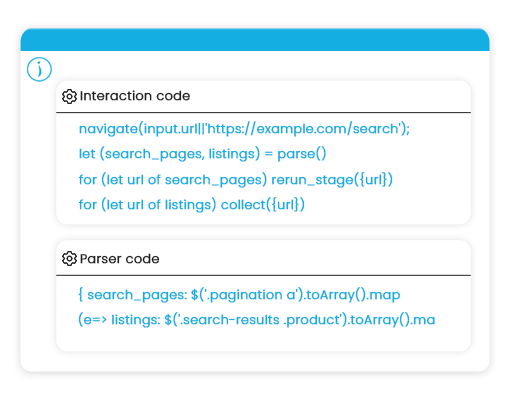Viewport: 510px width, 400px height.
Task: Click the info circle icon
Action: (x=39, y=69)
